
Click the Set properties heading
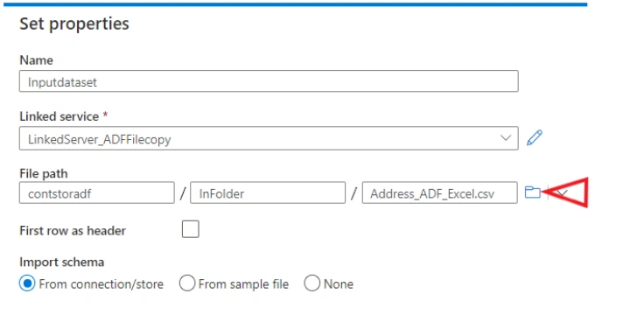point(74,24)
